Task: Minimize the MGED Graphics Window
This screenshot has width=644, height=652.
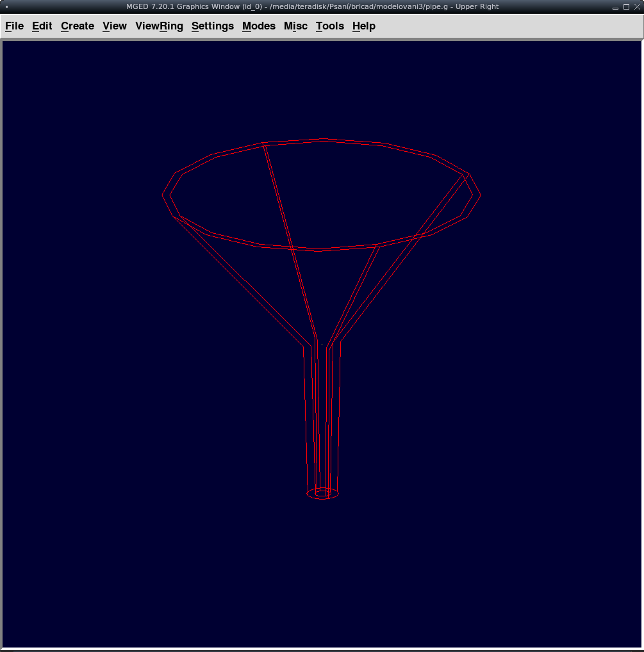Action: (x=615, y=7)
